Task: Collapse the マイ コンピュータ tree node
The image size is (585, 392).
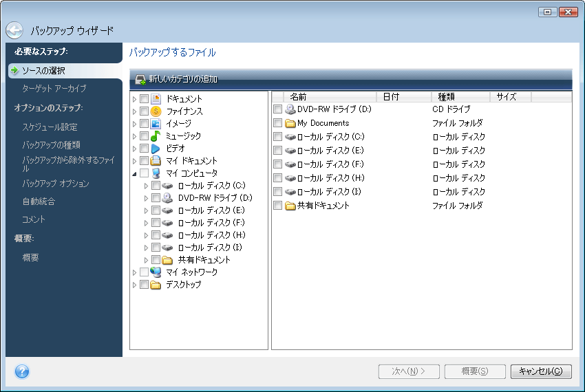Action: (134, 173)
